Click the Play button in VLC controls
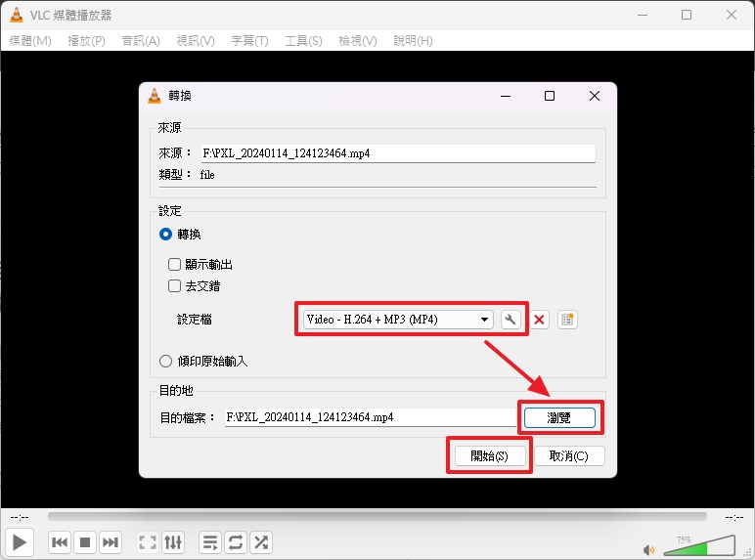 pos(21,541)
